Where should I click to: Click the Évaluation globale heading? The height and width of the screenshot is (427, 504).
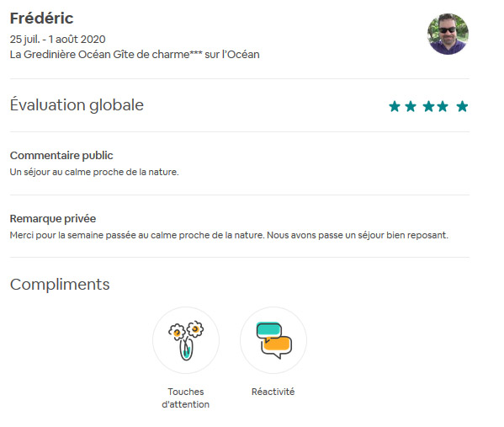77,105
